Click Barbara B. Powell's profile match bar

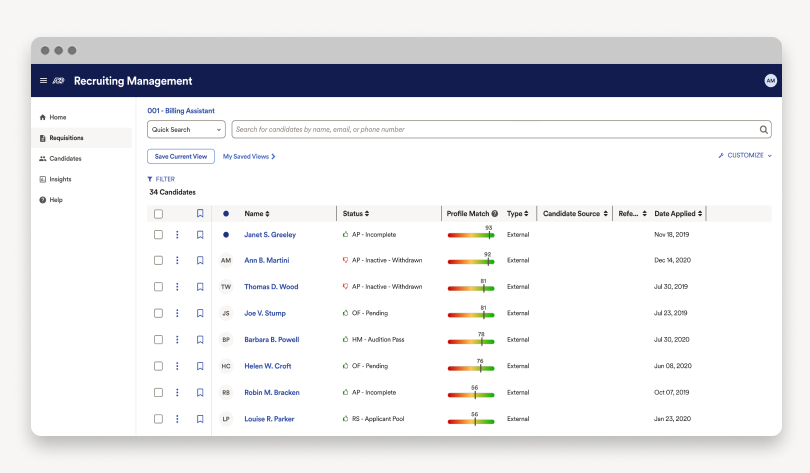pos(471,341)
